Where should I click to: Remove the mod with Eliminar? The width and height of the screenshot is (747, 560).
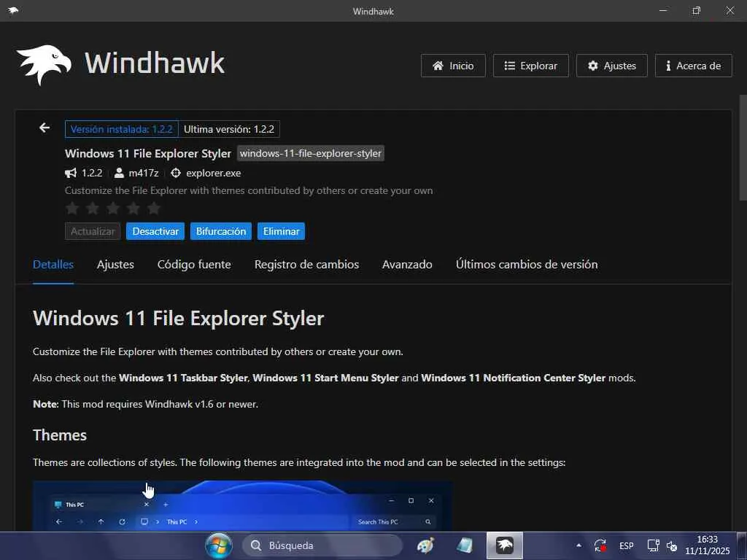281,231
